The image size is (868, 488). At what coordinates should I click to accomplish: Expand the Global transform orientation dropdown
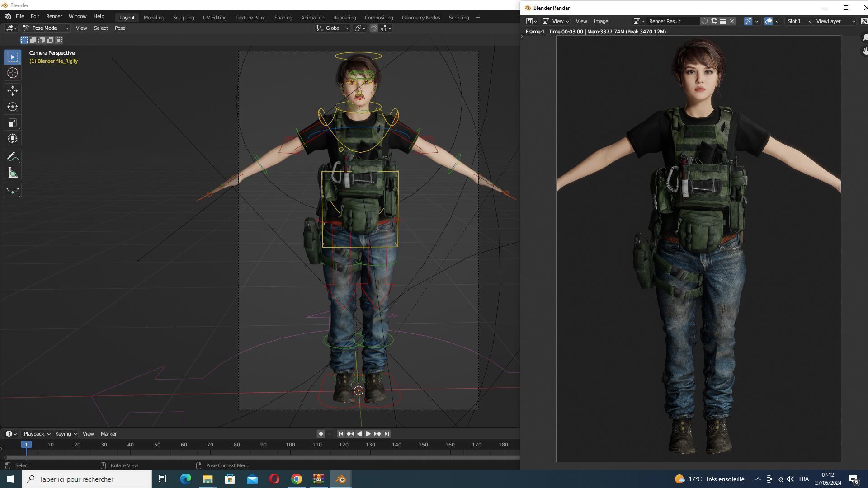(333, 28)
